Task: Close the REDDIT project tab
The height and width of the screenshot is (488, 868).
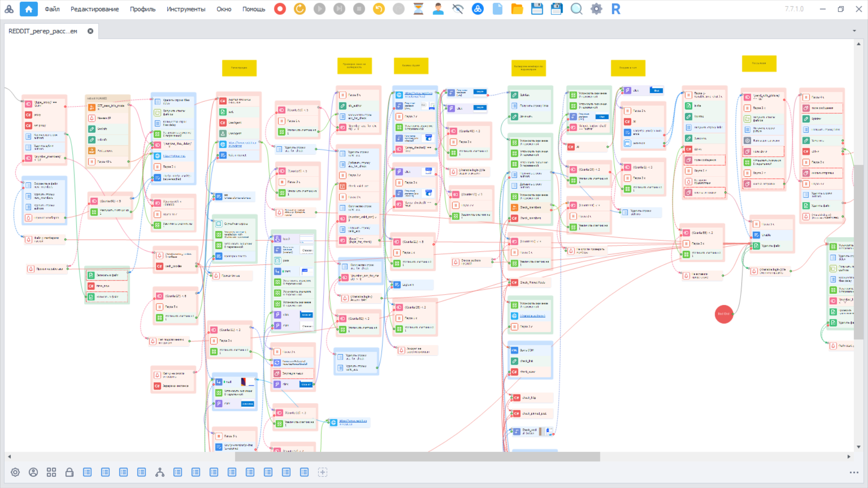Action: [x=90, y=31]
